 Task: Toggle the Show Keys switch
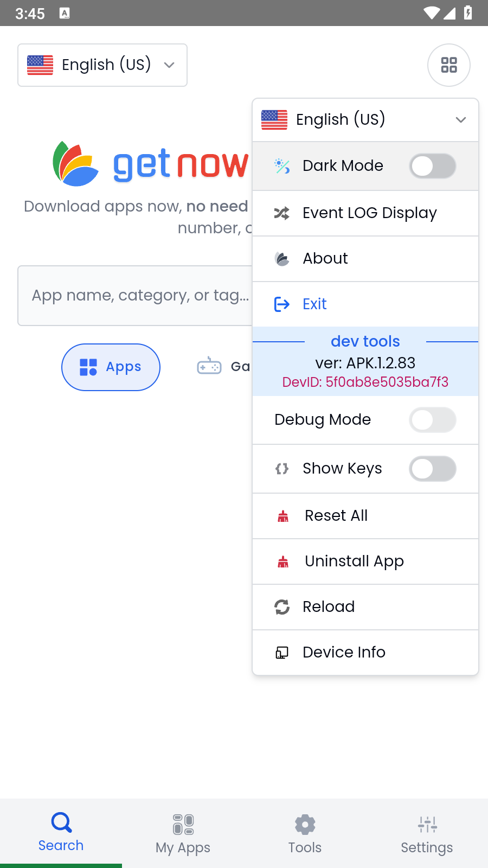coord(432,469)
